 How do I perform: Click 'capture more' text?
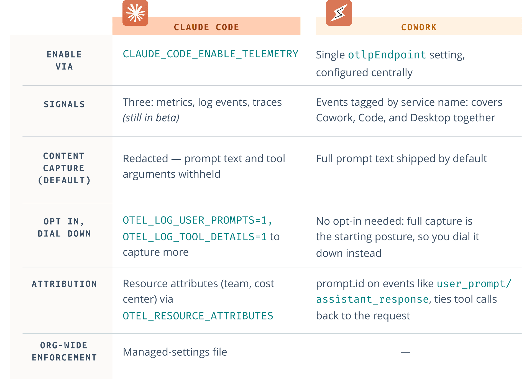pyautogui.click(x=156, y=252)
